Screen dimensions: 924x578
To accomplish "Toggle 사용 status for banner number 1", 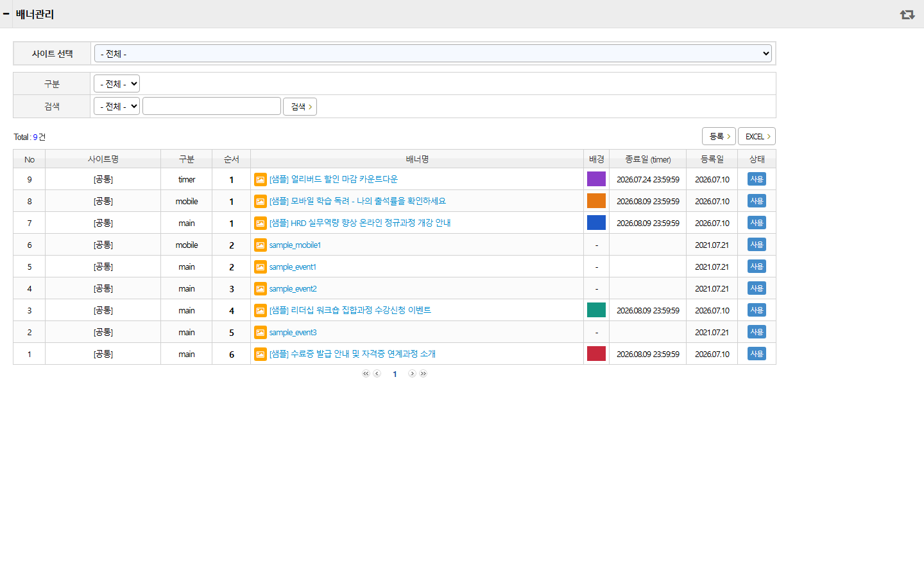I will (757, 354).
